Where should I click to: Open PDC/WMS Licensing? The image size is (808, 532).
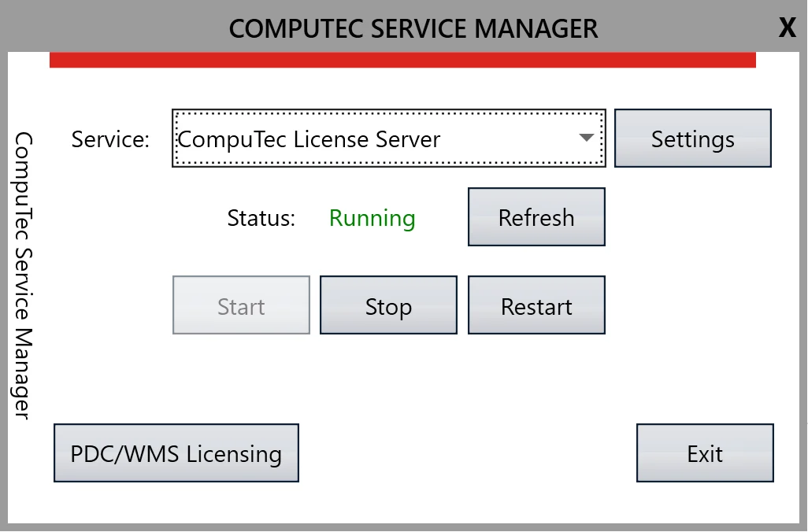[176, 453]
